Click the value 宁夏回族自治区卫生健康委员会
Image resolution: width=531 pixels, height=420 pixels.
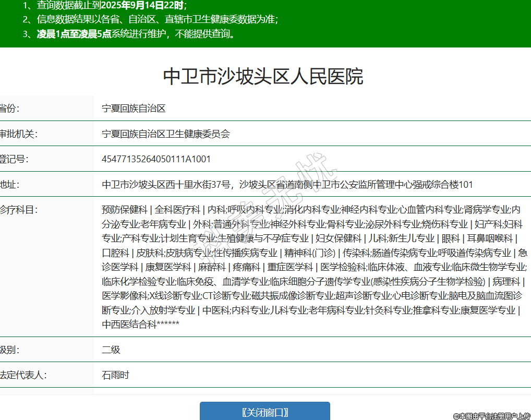(166, 134)
